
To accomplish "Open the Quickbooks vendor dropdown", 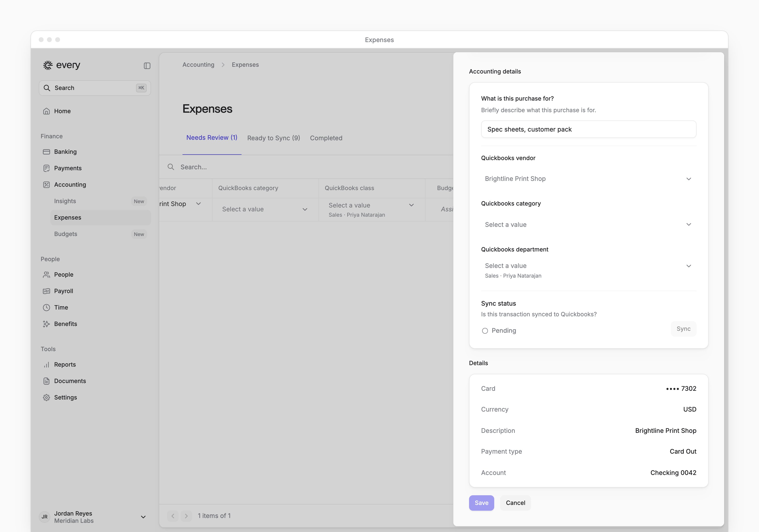I will pyautogui.click(x=588, y=179).
